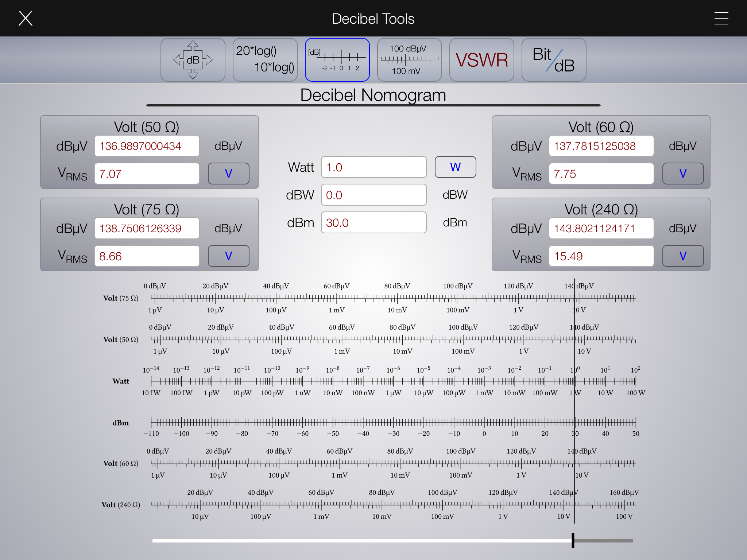Edit the dBm value field showing 30.0

(373, 223)
